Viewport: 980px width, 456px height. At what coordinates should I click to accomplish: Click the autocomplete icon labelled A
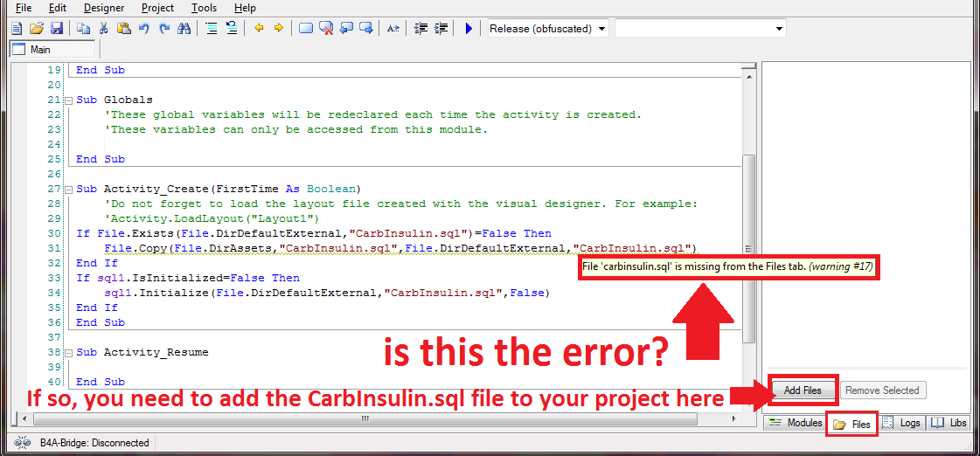pyautogui.click(x=393, y=28)
